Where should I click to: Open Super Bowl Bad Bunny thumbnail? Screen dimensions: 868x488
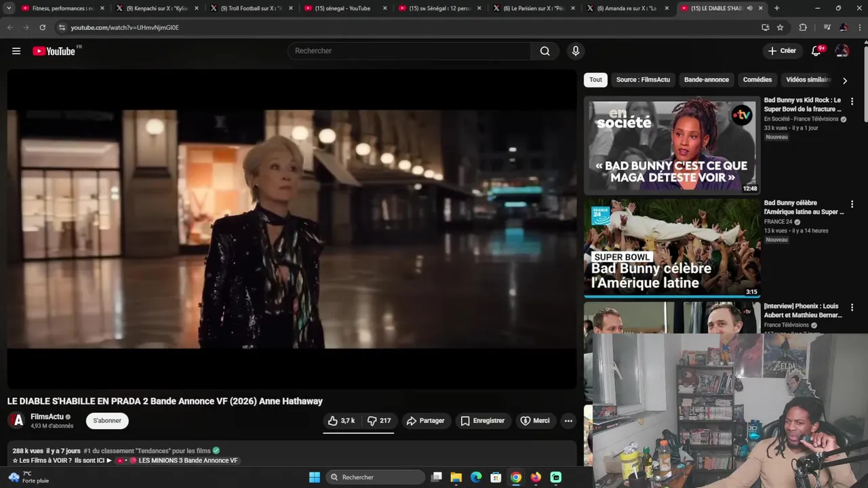[x=672, y=248]
